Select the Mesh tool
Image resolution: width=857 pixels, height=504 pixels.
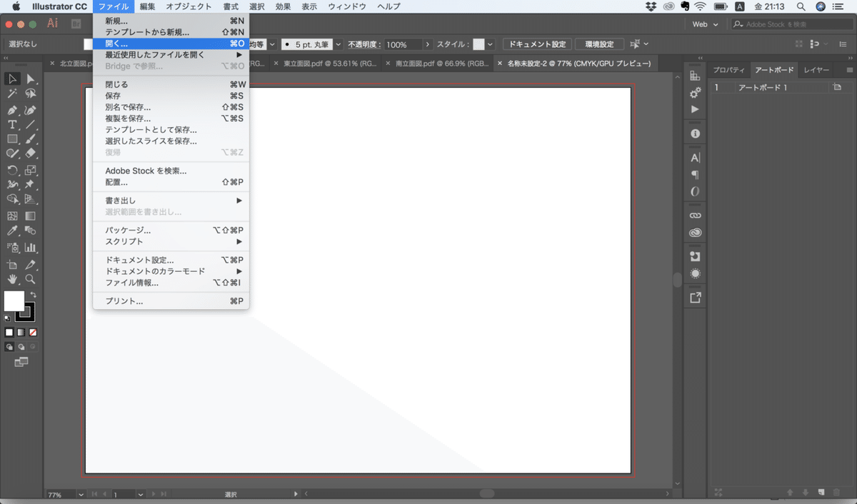12,216
